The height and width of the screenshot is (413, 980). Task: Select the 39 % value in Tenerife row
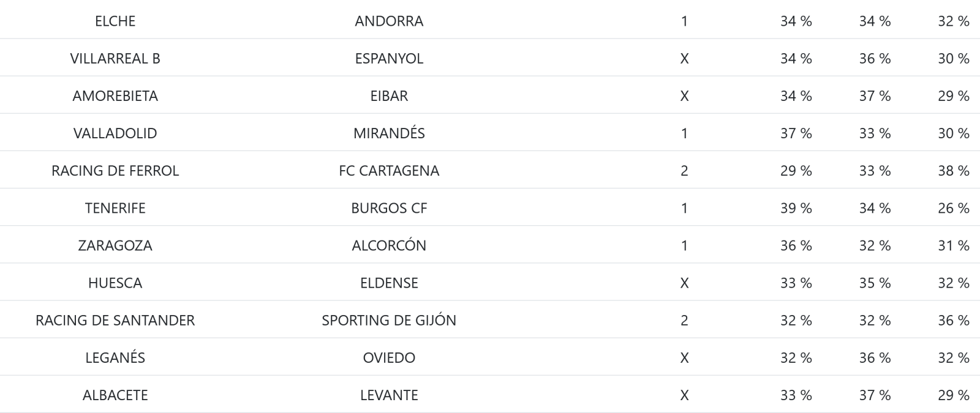click(x=796, y=208)
